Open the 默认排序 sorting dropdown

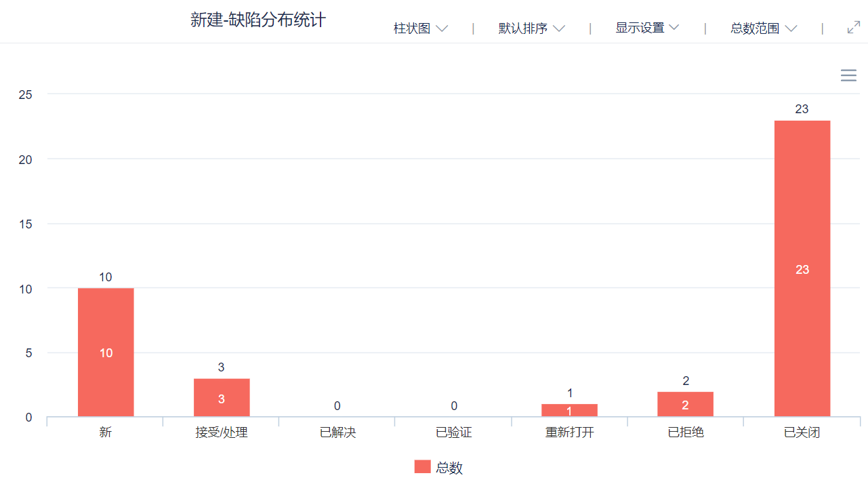click(532, 28)
